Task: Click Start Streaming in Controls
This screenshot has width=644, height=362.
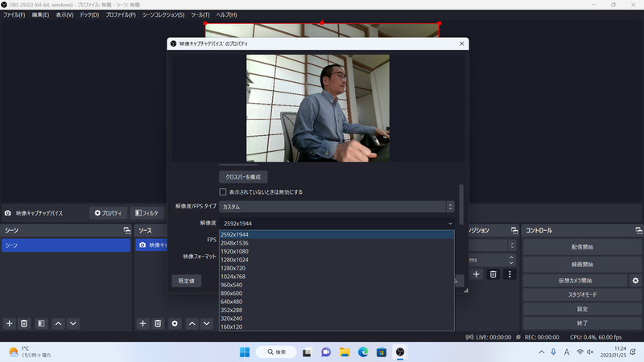Action: click(582, 247)
